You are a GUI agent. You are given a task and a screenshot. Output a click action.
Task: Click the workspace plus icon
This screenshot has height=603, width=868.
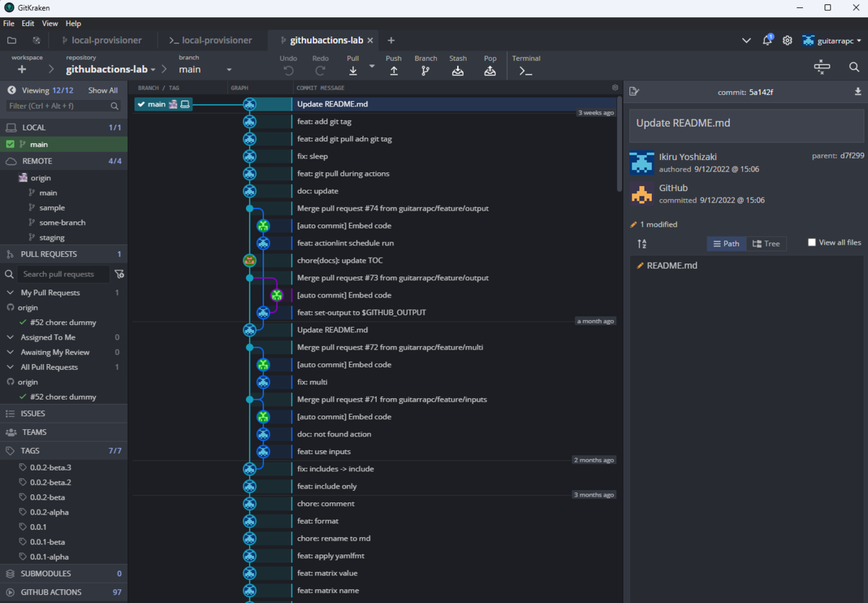(x=22, y=69)
